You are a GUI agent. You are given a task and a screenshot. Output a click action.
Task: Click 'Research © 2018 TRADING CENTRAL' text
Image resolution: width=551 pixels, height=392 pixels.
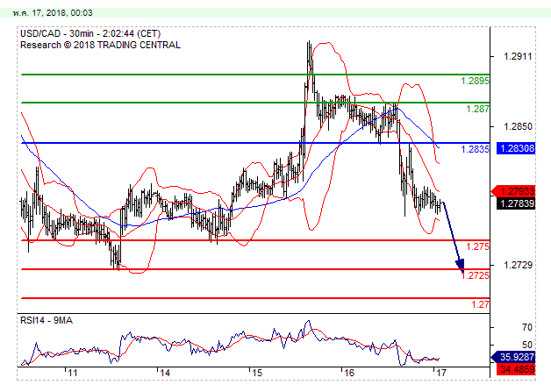(101, 45)
